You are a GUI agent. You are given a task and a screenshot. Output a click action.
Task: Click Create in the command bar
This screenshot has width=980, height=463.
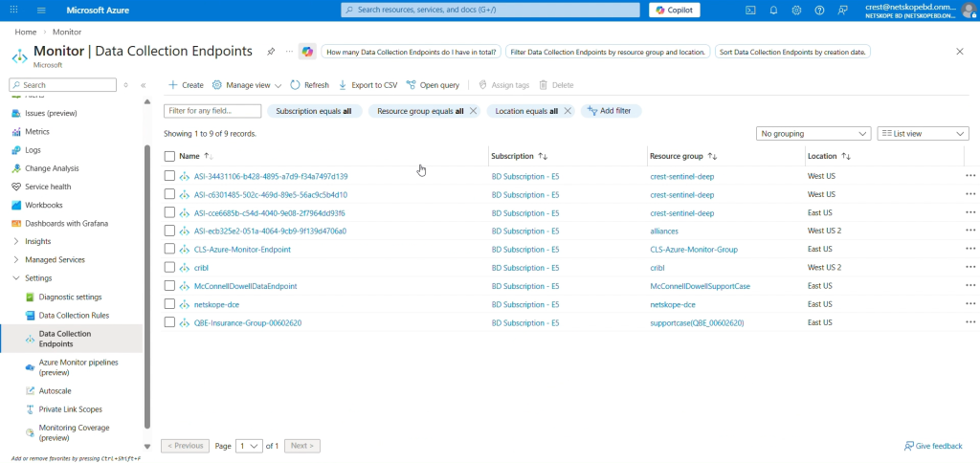click(186, 85)
